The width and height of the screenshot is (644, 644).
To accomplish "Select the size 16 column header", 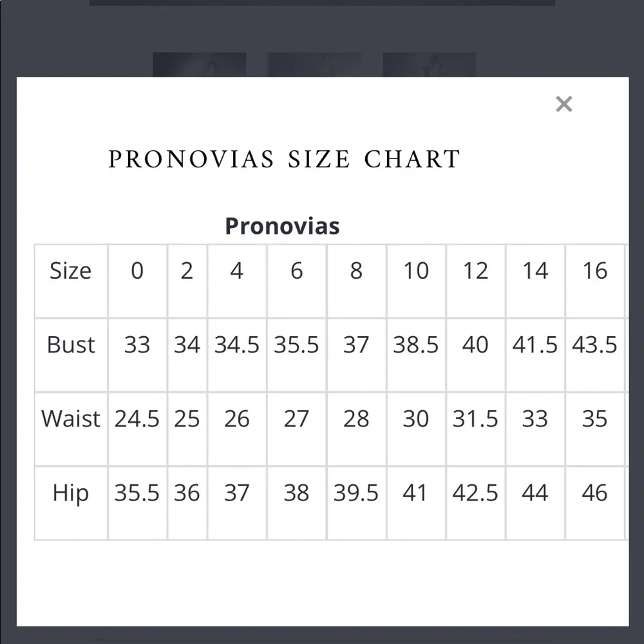I will [x=594, y=271].
